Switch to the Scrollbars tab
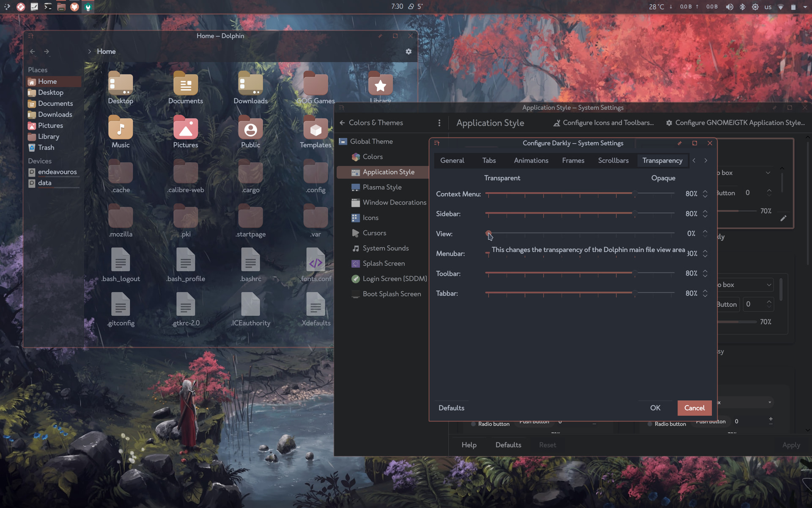The image size is (812, 508). 613,160
